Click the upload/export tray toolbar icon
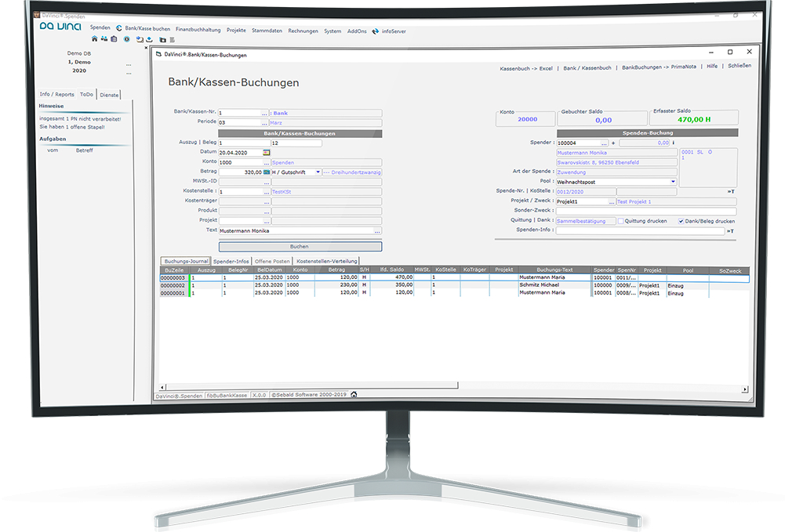 (x=149, y=39)
